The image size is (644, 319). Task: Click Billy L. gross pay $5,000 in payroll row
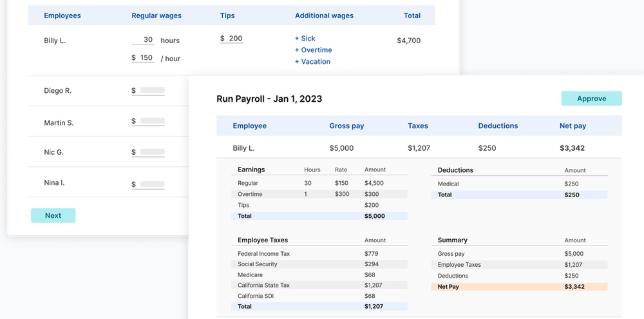point(341,148)
